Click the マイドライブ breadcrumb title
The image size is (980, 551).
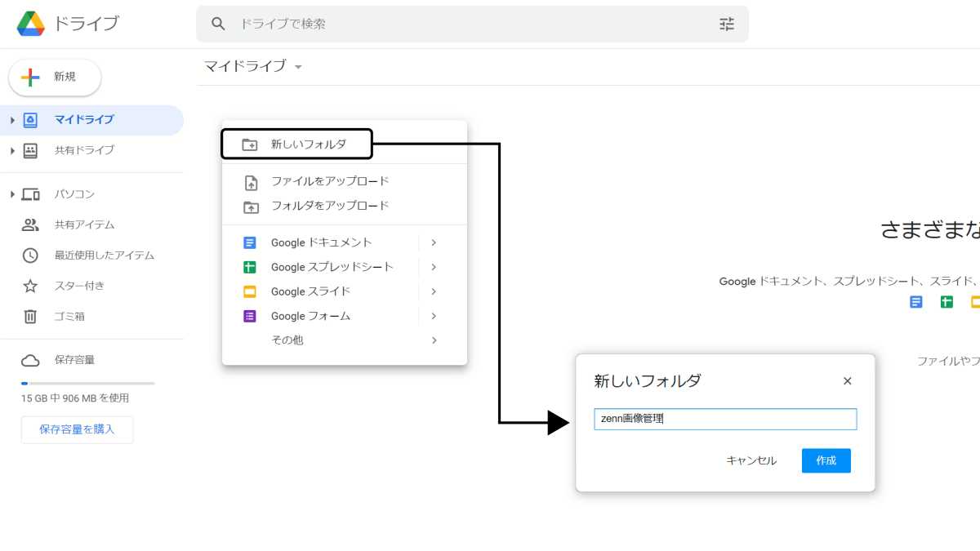pos(245,66)
